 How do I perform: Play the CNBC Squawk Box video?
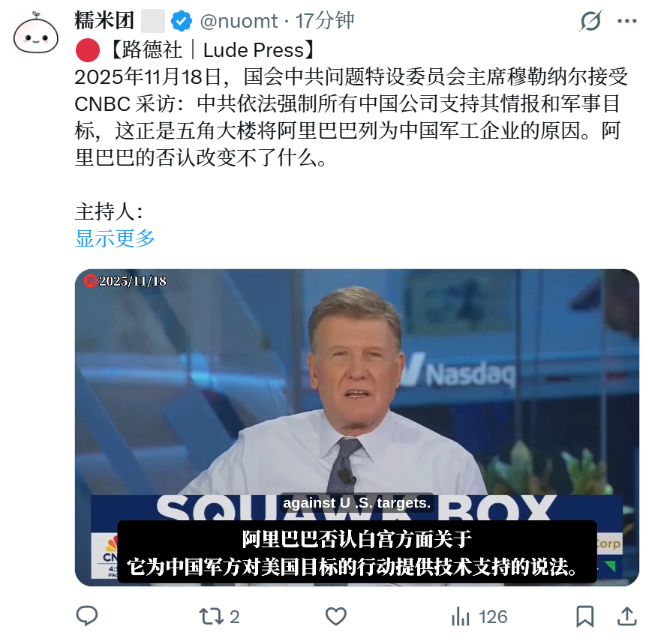[x=356, y=427]
